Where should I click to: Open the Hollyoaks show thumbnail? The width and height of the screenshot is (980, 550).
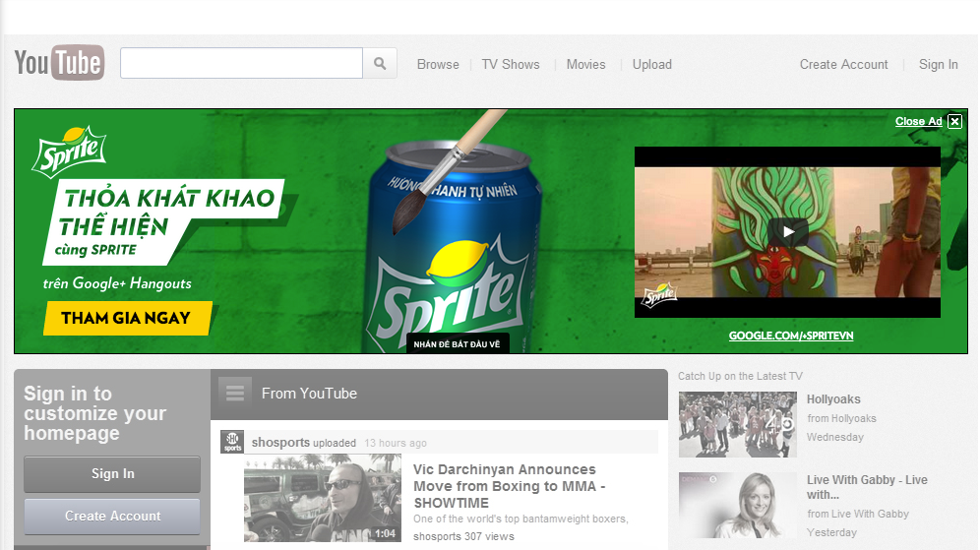(x=738, y=424)
